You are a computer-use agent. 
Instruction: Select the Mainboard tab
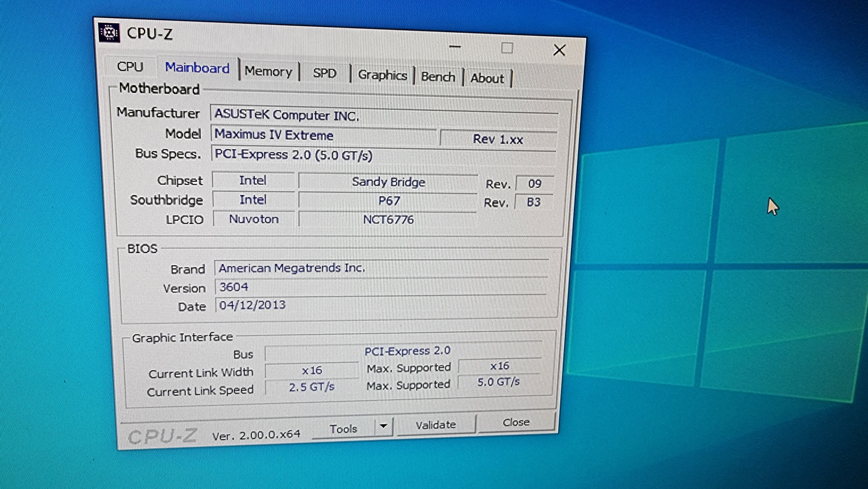pyautogui.click(x=197, y=68)
